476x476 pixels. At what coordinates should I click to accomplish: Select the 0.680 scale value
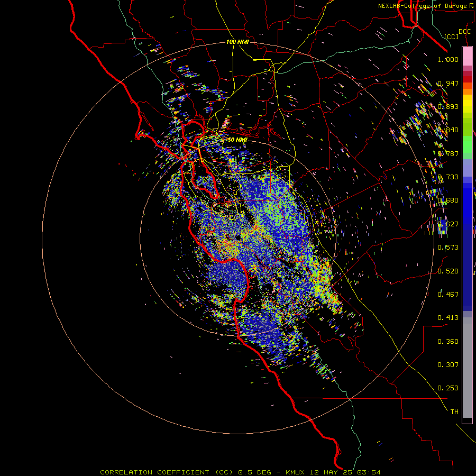[x=448, y=200]
